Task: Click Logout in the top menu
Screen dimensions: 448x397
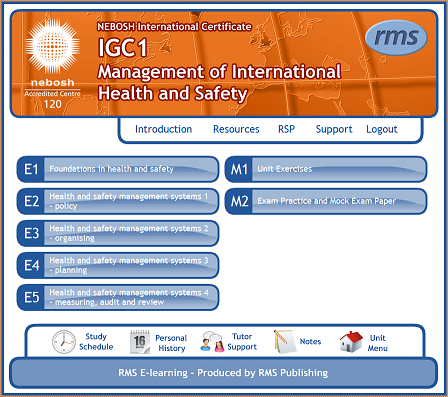Action: coord(382,129)
